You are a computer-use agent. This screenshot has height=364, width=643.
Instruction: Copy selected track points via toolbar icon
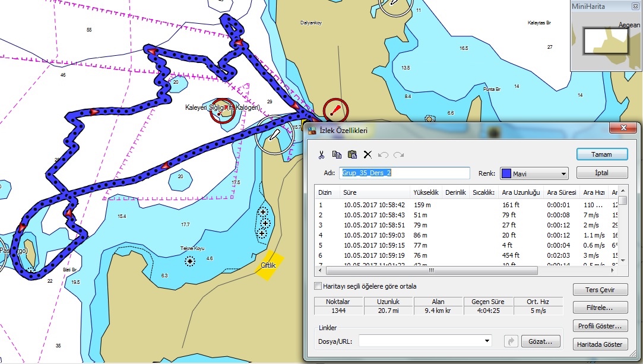[x=337, y=154]
